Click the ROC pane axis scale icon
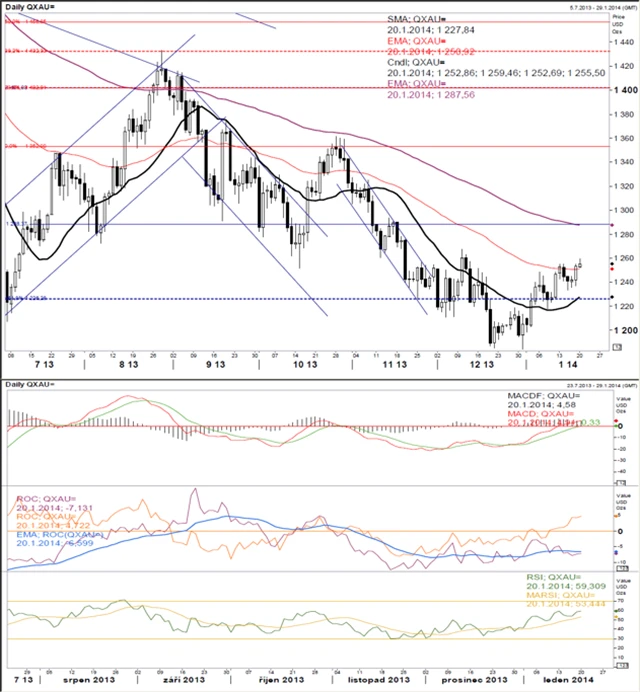 click(x=622, y=568)
